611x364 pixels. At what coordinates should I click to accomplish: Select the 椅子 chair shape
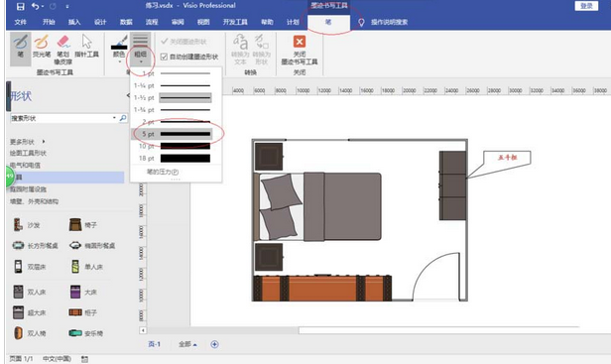coord(83,225)
